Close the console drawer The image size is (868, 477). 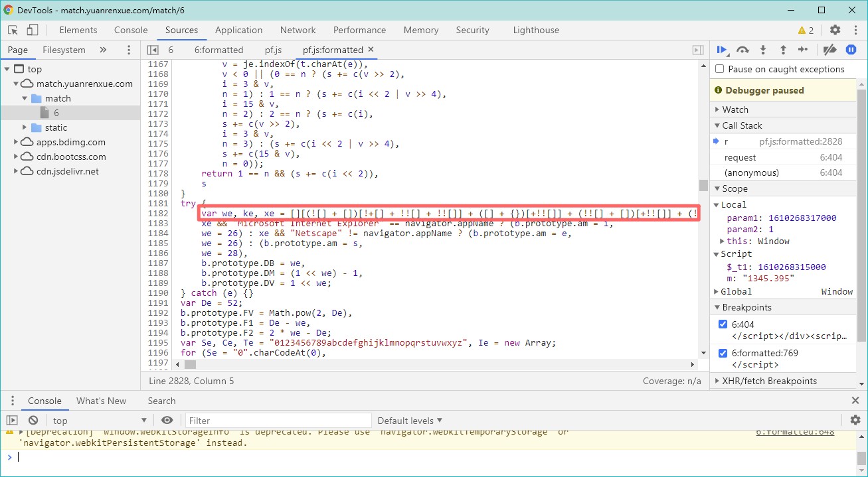coord(855,400)
